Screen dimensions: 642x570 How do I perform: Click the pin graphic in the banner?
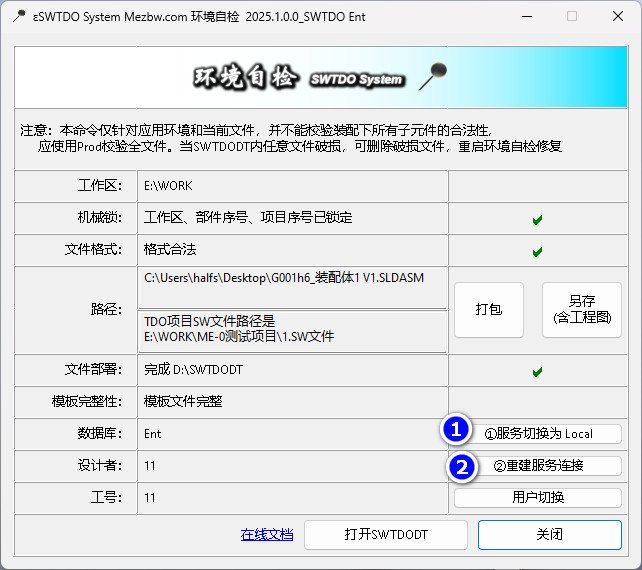tap(432, 74)
